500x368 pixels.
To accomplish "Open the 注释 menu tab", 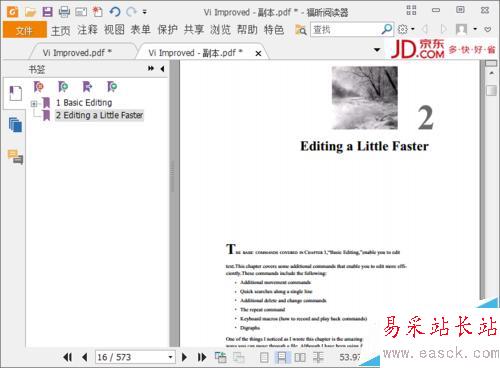I will (x=87, y=30).
